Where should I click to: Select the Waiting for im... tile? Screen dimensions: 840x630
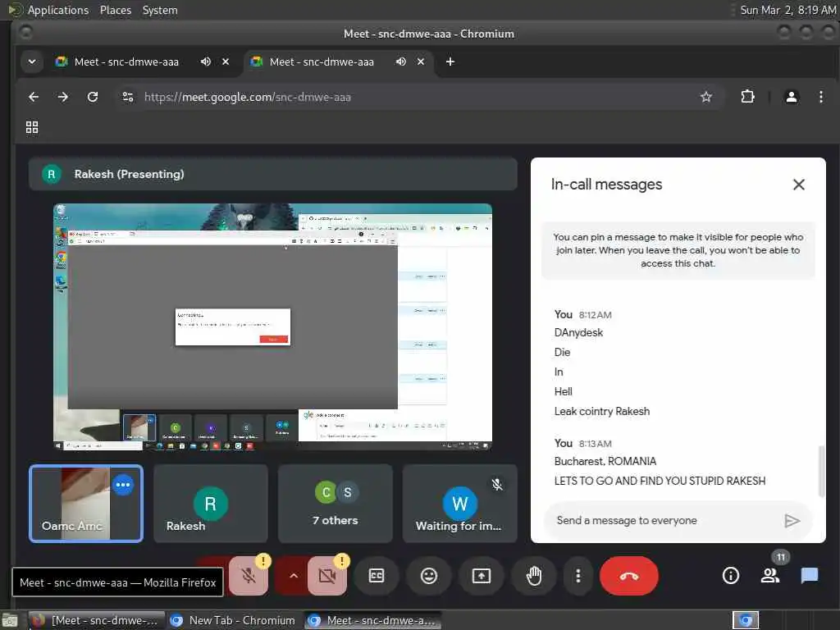[x=459, y=504]
